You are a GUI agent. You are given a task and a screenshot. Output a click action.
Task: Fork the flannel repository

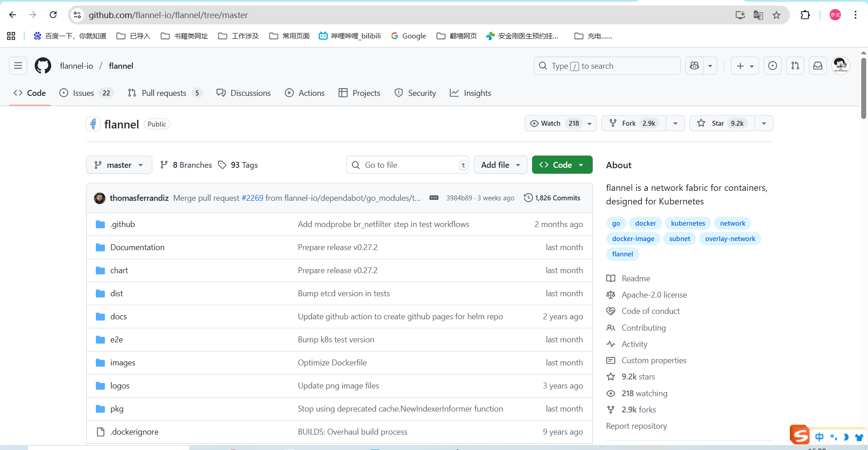tap(633, 123)
